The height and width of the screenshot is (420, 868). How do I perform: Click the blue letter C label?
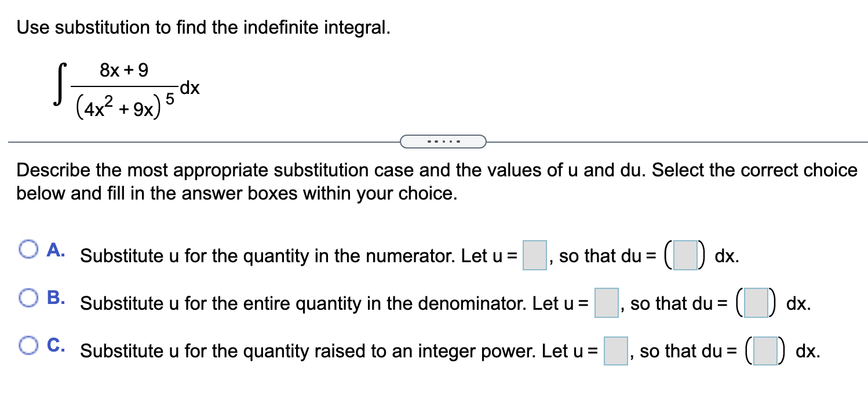point(55,345)
